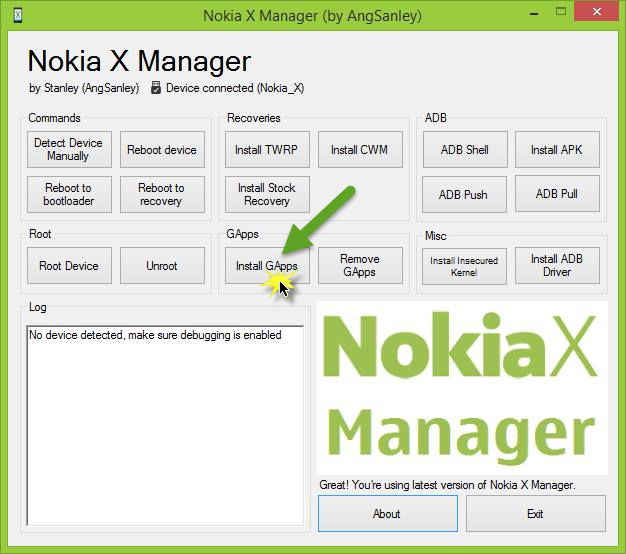Click 'Great! You're using latest version' message
Viewport: 626px width, 554px height.
[447, 485]
